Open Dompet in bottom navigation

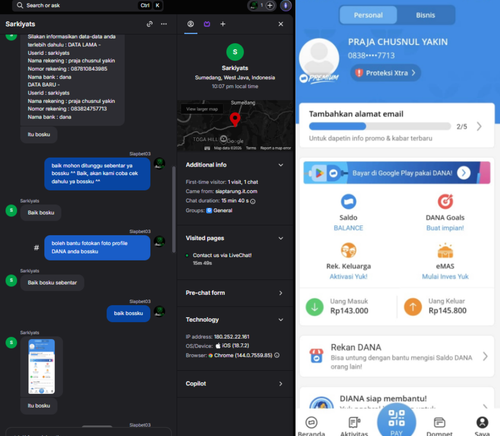point(439,426)
